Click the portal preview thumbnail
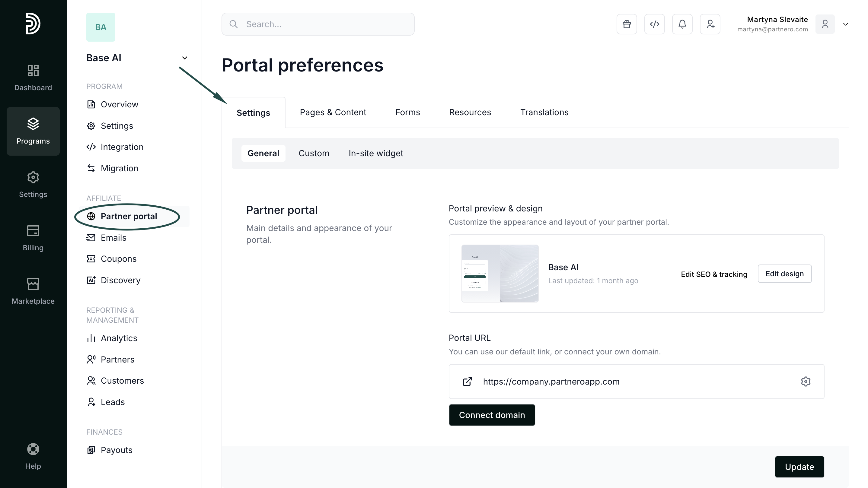This screenshot has height=488, width=868. (x=500, y=274)
